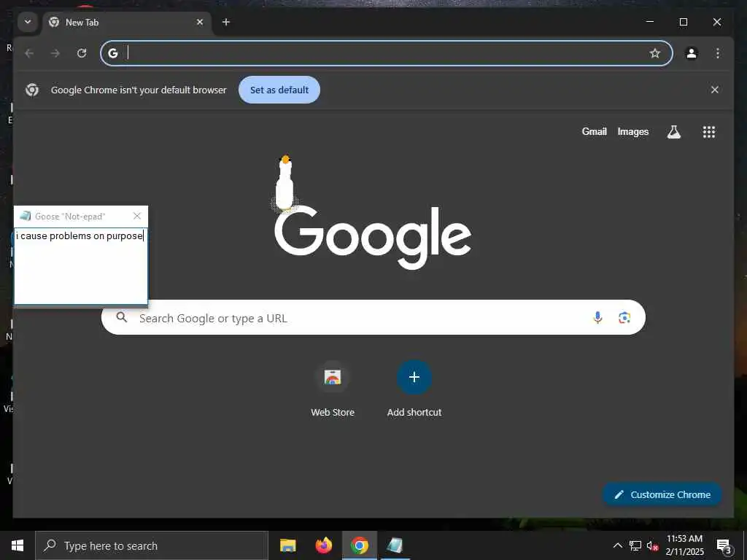Screen dimensions: 747x560
Task: Open the Chrome three-dot menu
Action: tap(718, 52)
